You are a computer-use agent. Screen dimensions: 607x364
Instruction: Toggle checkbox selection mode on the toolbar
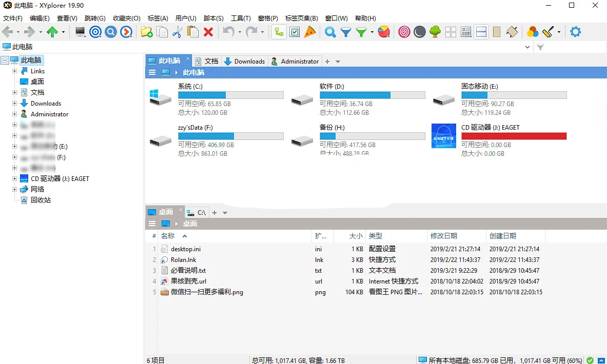[x=294, y=32]
